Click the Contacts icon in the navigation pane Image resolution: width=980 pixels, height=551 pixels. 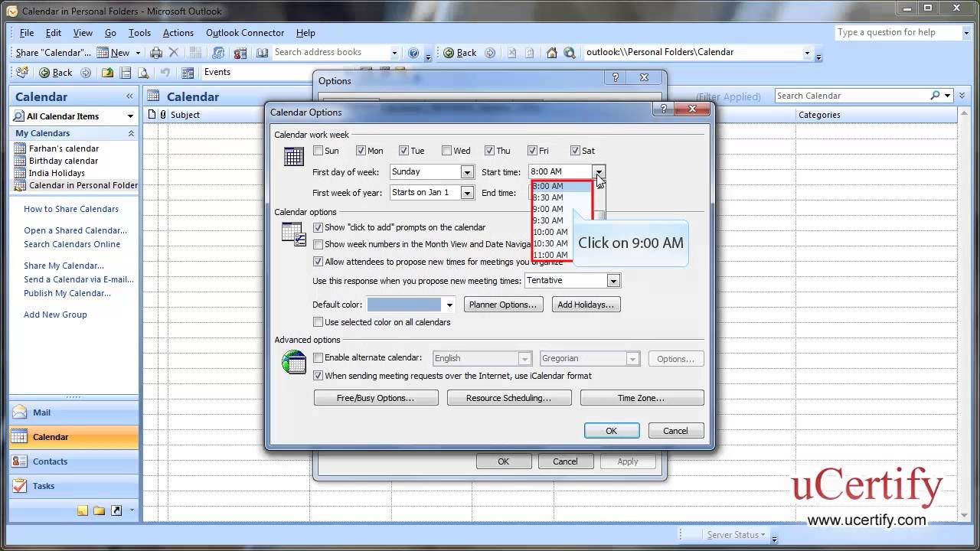(x=20, y=461)
